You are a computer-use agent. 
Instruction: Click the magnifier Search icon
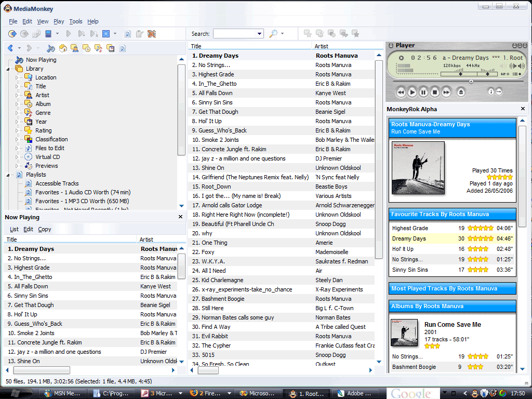click(273, 34)
